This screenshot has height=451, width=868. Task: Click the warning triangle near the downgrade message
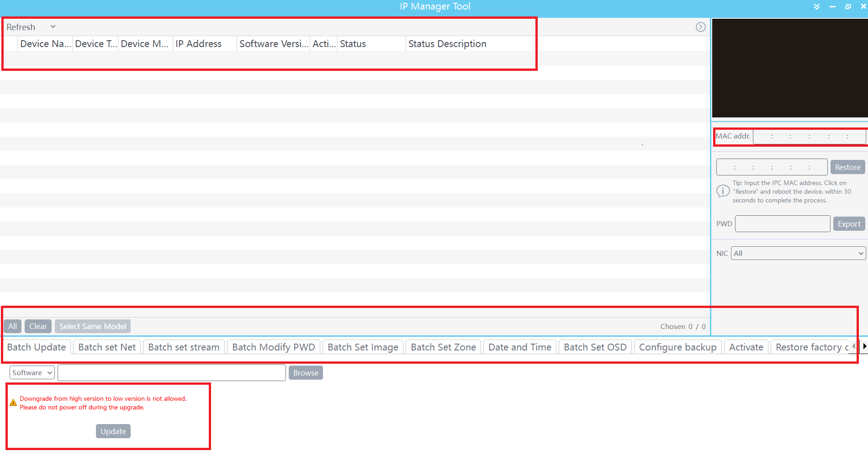point(13,402)
